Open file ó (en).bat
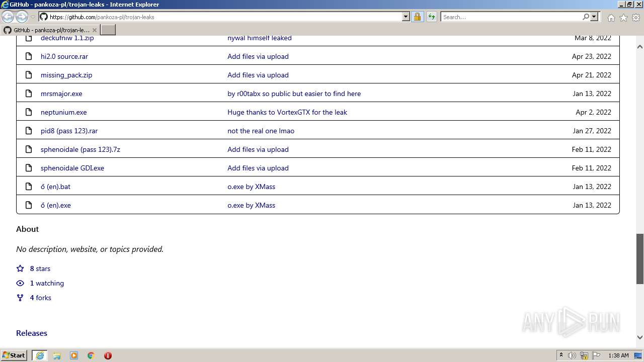 click(56, 187)
